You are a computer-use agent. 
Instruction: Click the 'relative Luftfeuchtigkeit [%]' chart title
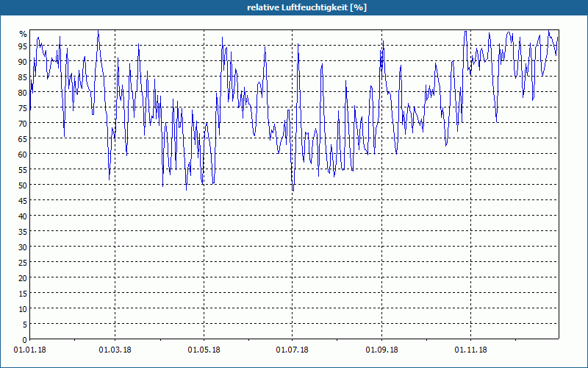tap(306, 7)
